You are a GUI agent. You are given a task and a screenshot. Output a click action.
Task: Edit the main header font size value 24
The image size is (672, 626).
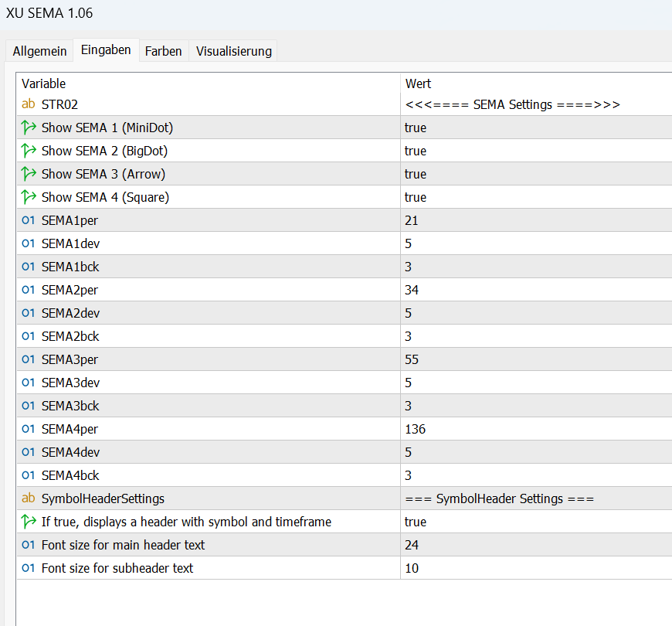tap(412, 545)
